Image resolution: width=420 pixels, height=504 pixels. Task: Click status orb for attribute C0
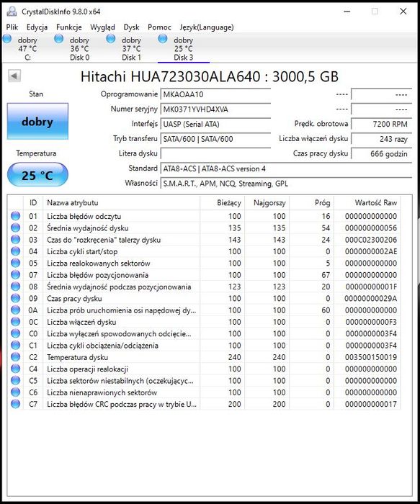pyautogui.click(x=15, y=333)
